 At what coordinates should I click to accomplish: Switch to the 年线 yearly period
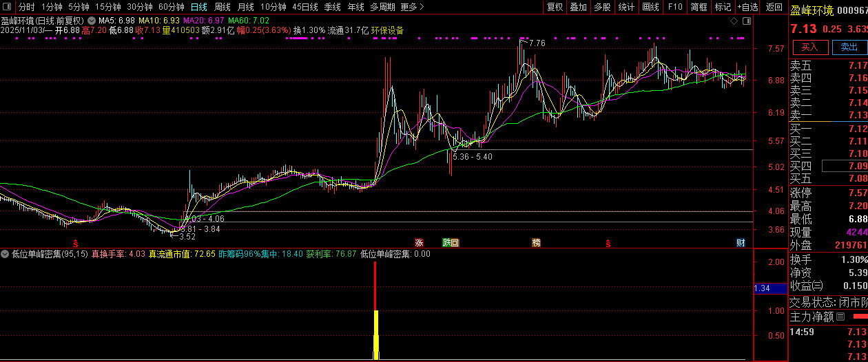355,7
